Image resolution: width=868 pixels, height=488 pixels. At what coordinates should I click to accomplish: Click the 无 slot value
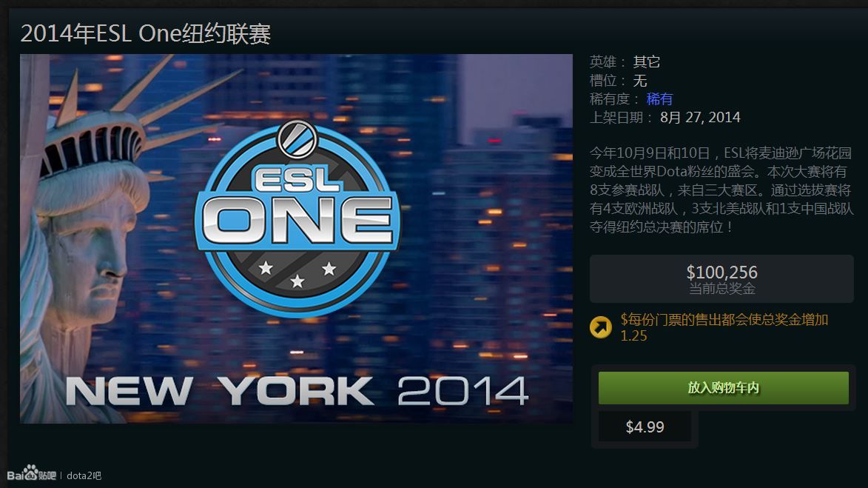[640, 81]
